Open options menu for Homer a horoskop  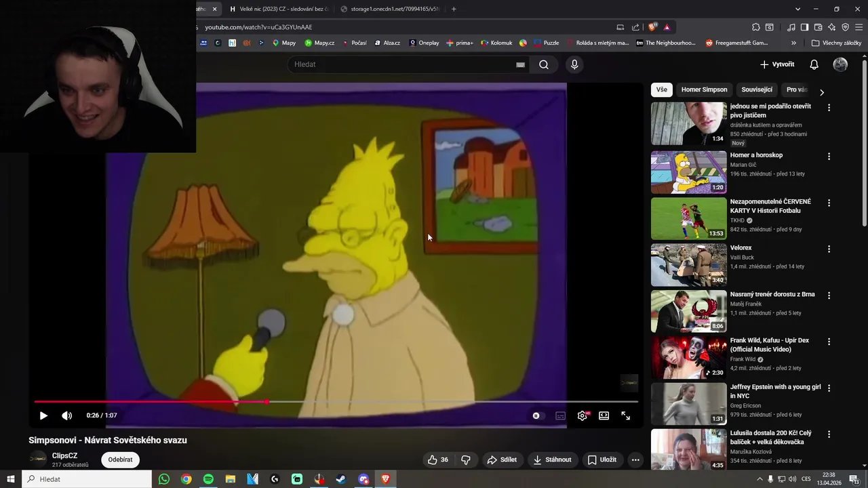[829, 156]
